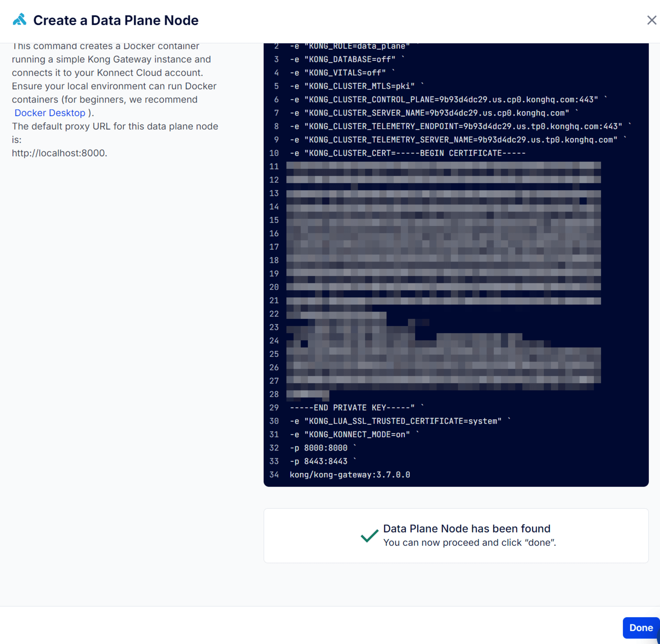Click the END PRIVATE KEY line
The height and width of the screenshot is (644, 660).
point(357,408)
